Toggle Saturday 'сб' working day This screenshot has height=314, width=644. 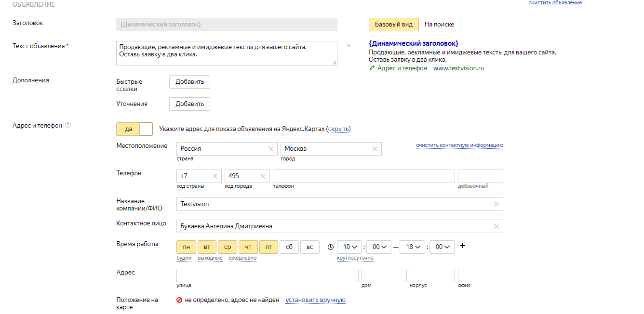pyautogui.click(x=289, y=247)
